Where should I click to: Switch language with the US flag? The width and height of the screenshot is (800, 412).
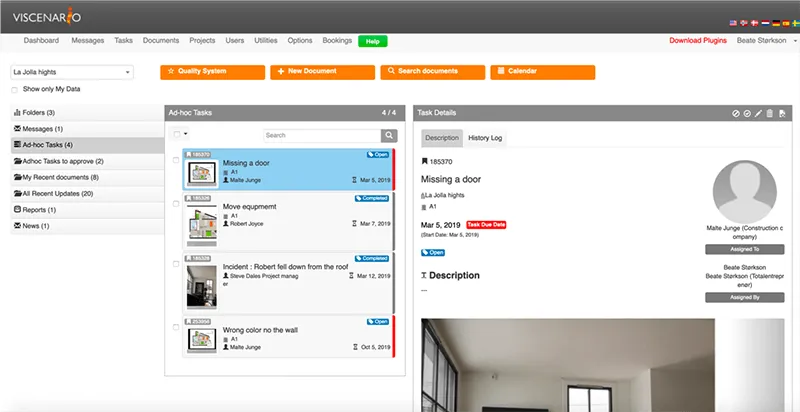pos(733,23)
